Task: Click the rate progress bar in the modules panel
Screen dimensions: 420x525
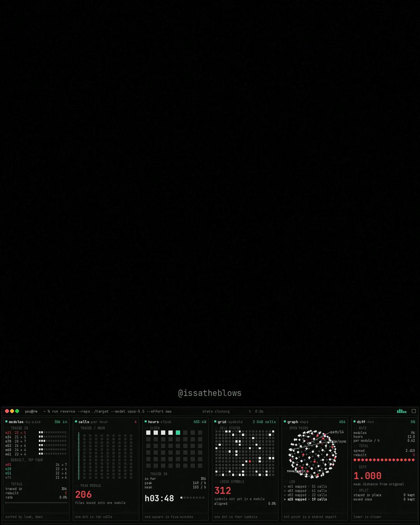Action: tap(36, 503)
